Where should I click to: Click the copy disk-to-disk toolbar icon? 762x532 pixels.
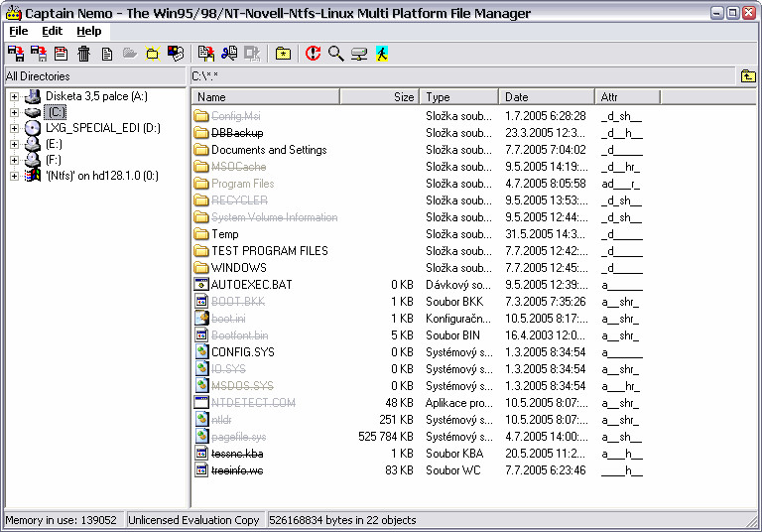pos(16,53)
